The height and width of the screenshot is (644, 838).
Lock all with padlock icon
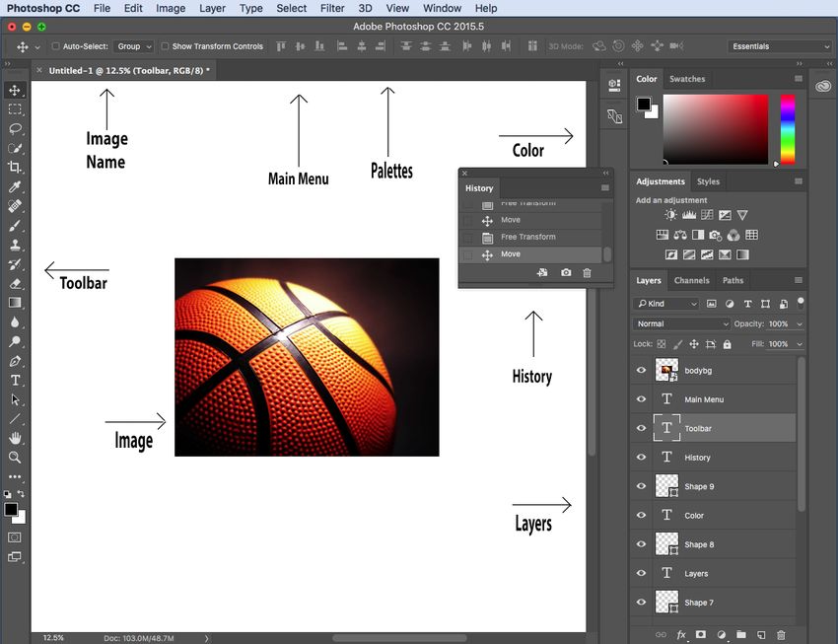point(727,344)
